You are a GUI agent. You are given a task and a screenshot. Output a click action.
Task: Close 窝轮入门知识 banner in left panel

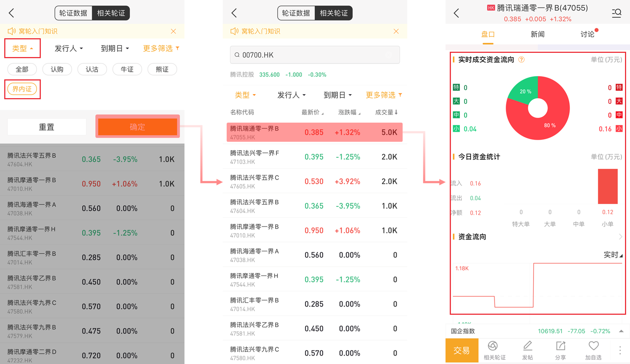pyautogui.click(x=174, y=31)
